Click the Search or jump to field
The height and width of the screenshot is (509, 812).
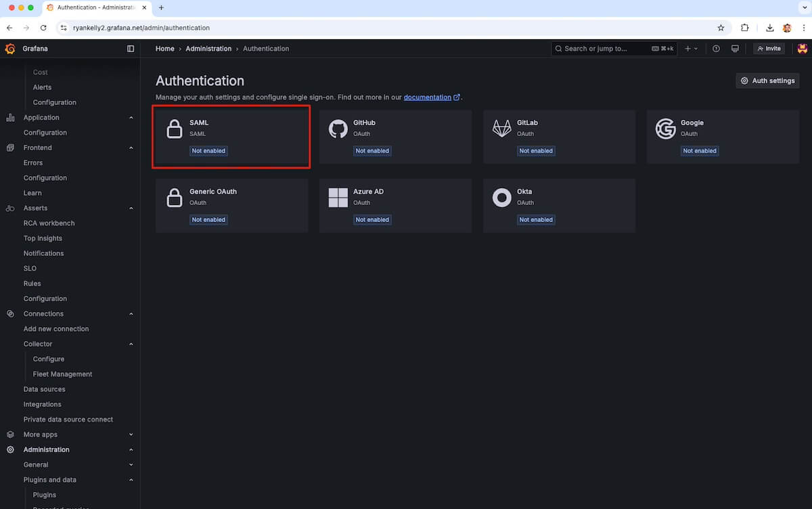click(x=614, y=49)
